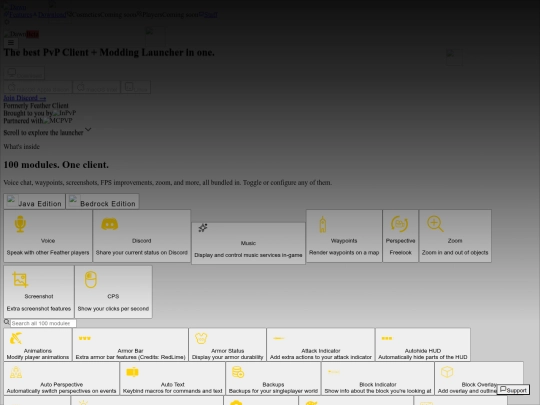Screen dimensions: 540x405
Task: Click the Auto Perspective module icon
Action: pyautogui.click(x=16, y=372)
